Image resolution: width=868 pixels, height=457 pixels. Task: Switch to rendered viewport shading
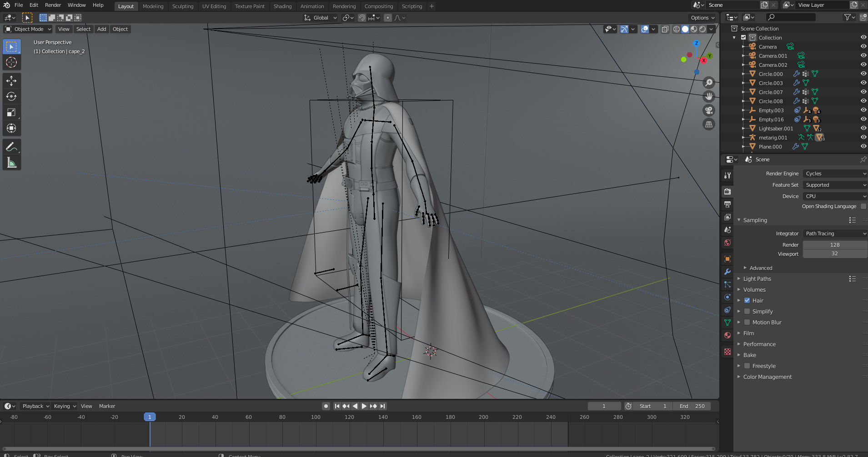tap(702, 29)
